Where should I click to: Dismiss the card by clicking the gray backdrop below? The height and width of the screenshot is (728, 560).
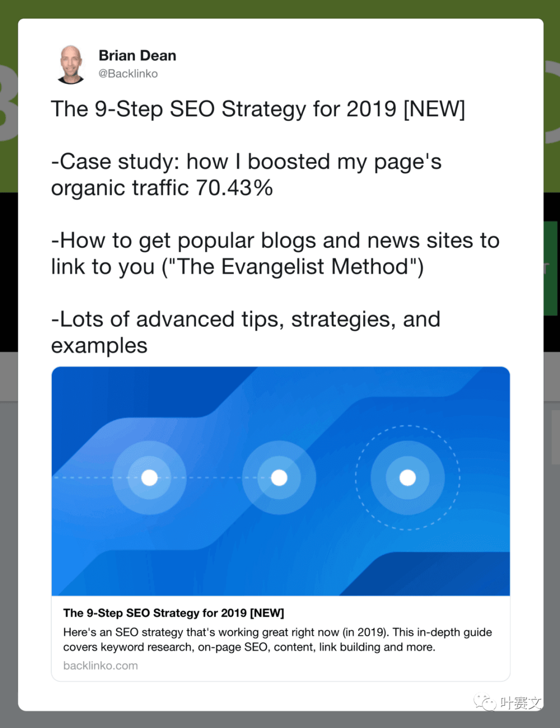coord(280,720)
